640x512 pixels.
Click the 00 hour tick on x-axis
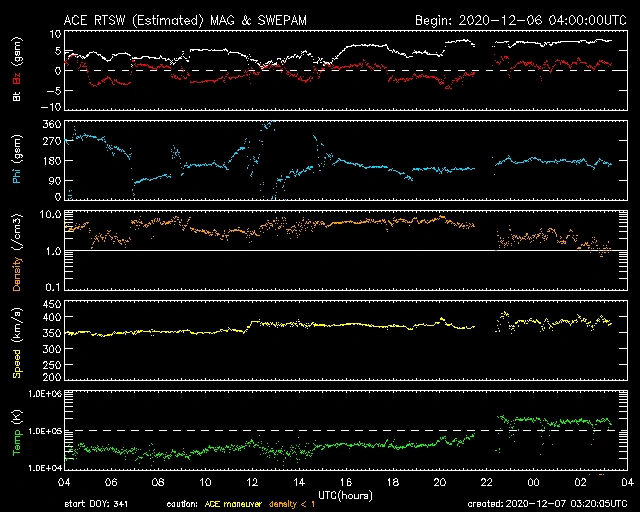(x=534, y=482)
